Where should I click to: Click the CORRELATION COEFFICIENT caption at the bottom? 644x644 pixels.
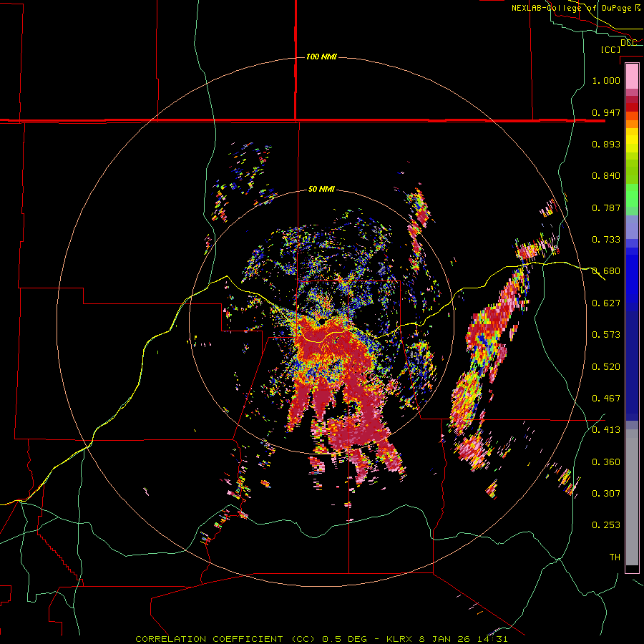pos(321,639)
